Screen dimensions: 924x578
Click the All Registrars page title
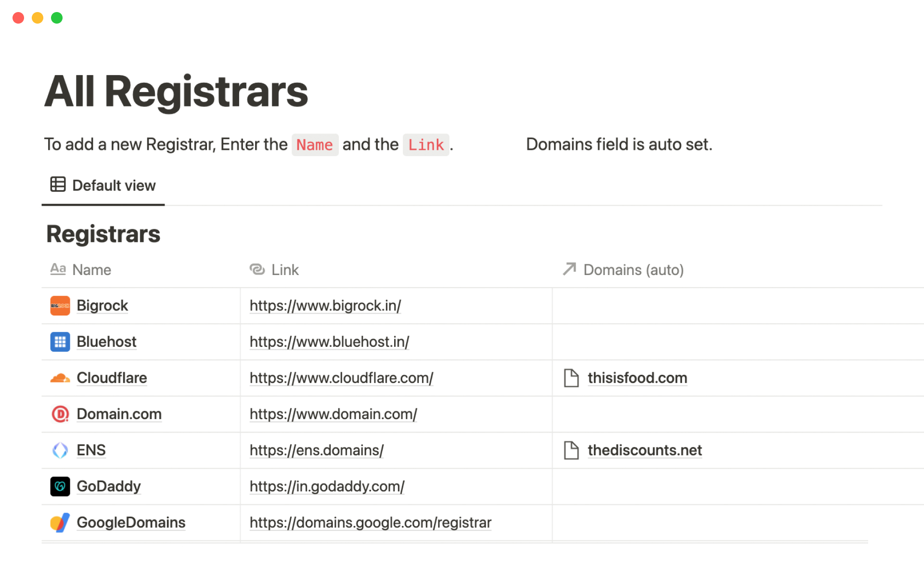pos(176,92)
